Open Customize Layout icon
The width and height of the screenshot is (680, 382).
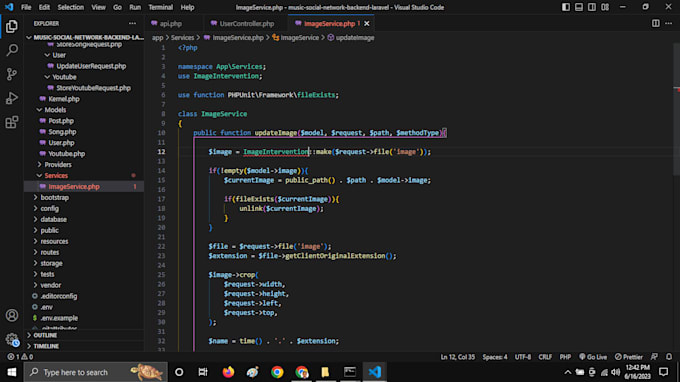point(605,7)
